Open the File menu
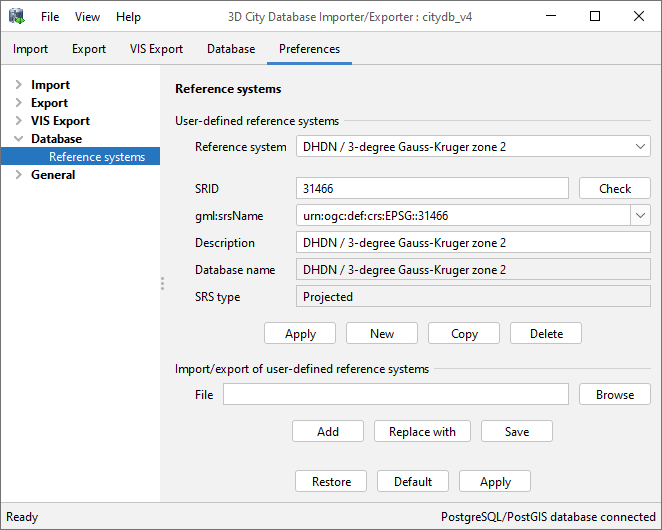 (50, 17)
